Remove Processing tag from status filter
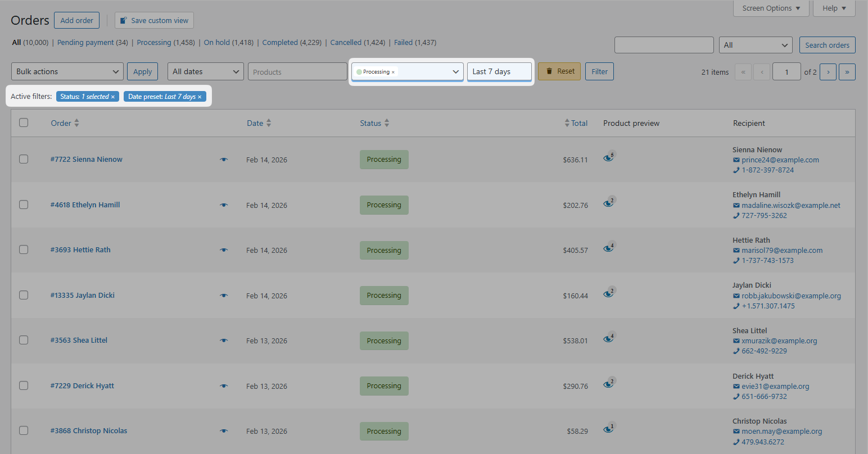868x454 pixels. (393, 72)
